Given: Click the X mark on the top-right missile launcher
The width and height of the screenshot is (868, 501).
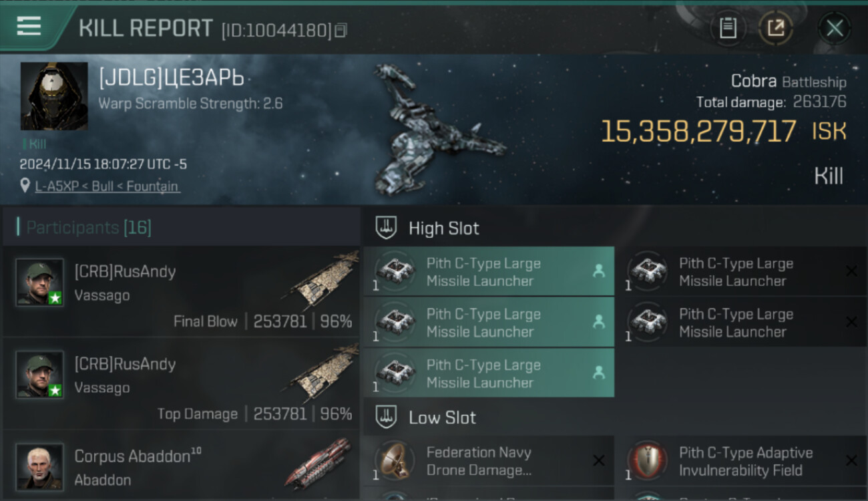Looking at the screenshot, I should (x=851, y=271).
